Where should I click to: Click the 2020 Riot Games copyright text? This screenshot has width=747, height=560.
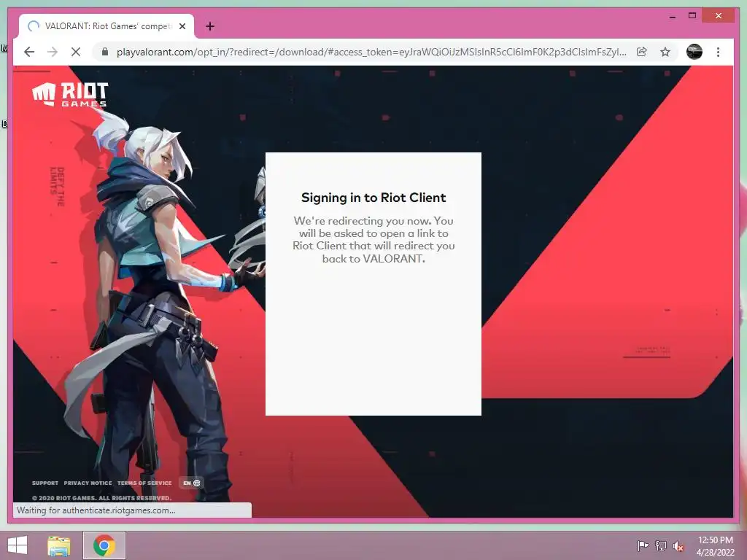[x=101, y=498]
